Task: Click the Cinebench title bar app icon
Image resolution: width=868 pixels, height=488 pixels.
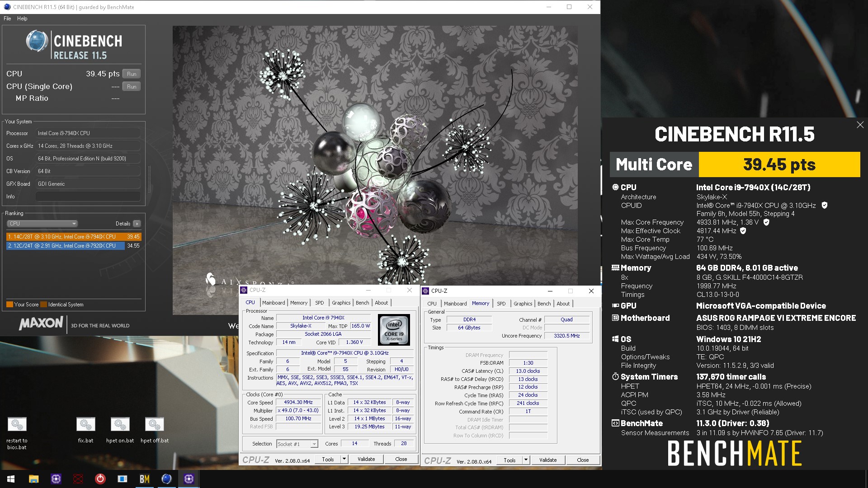Action: pyautogui.click(x=7, y=7)
